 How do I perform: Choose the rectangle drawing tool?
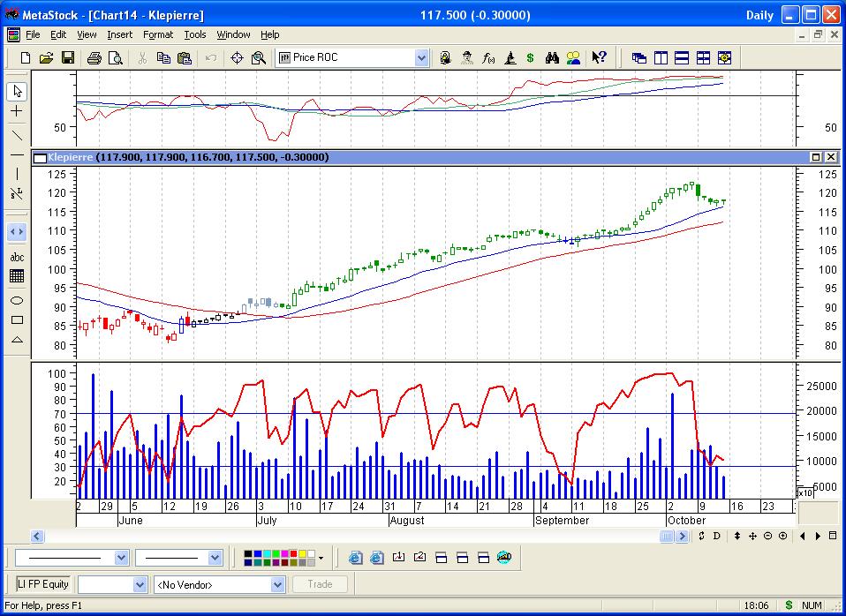(17, 320)
